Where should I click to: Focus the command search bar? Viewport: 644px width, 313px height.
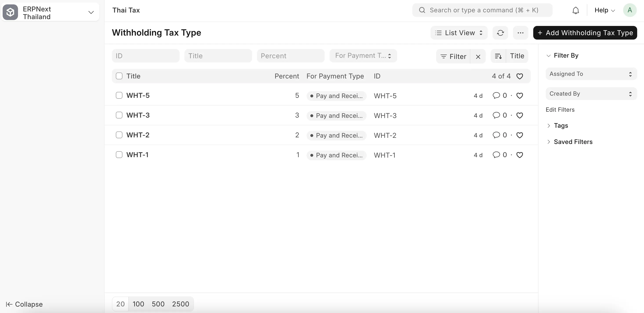pyautogui.click(x=482, y=10)
